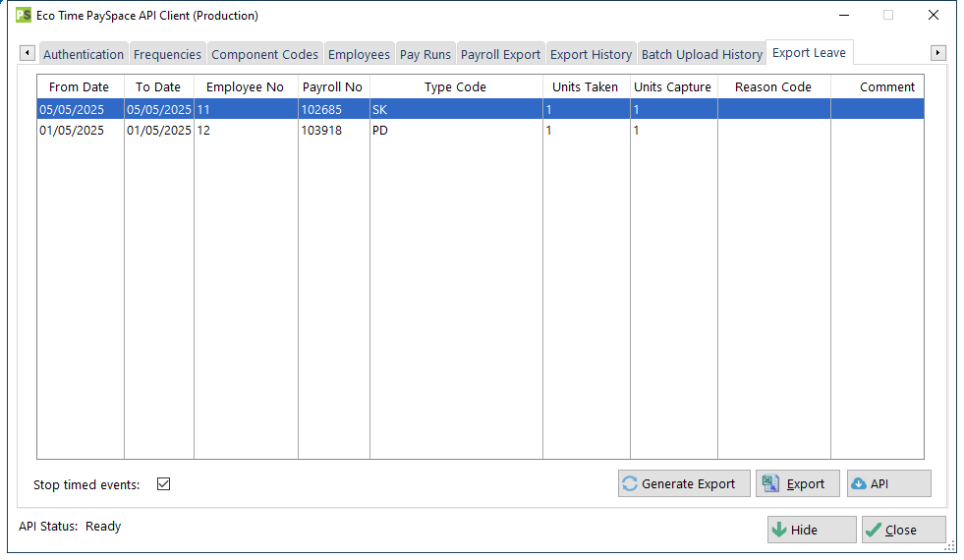The width and height of the screenshot is (964, 560).
Task: Toggle the Stop timed events checkbox
Action: pyautogui.click(x=164, y=484)
